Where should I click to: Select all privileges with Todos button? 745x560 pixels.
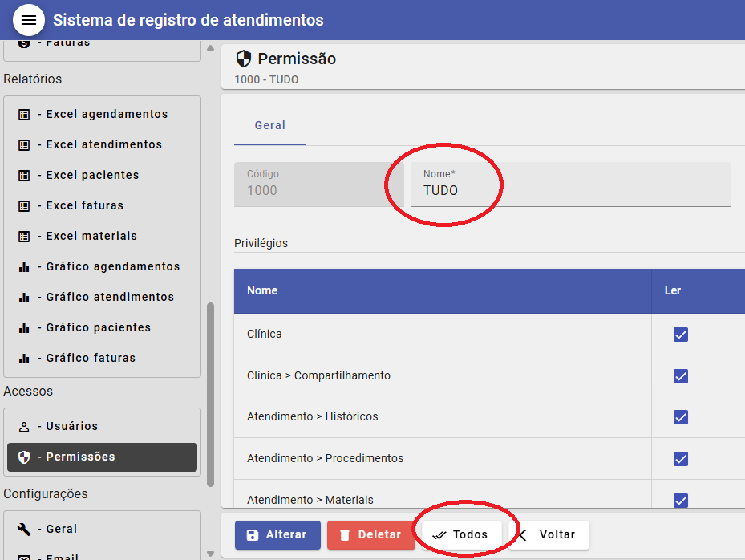point(461,535)
